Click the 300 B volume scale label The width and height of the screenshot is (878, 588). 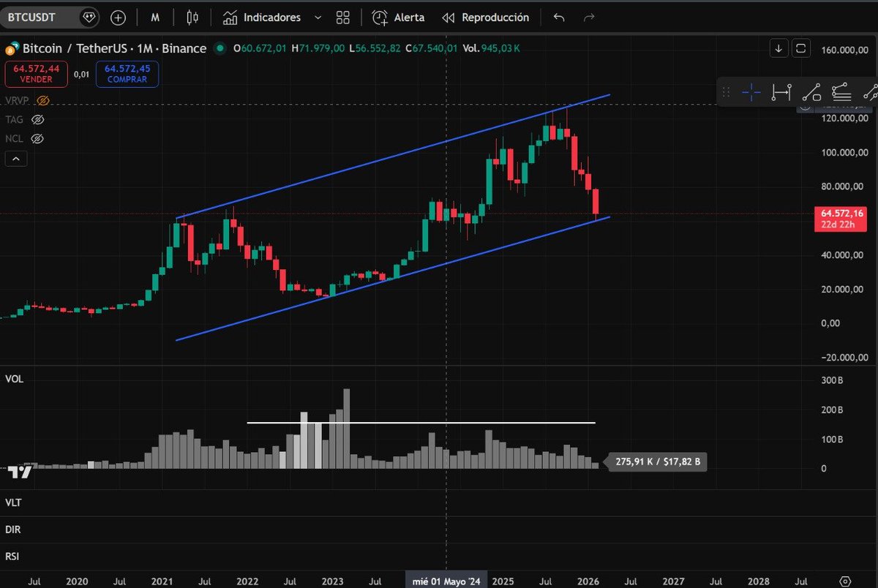pyautogui.click(x=832, y=381)
